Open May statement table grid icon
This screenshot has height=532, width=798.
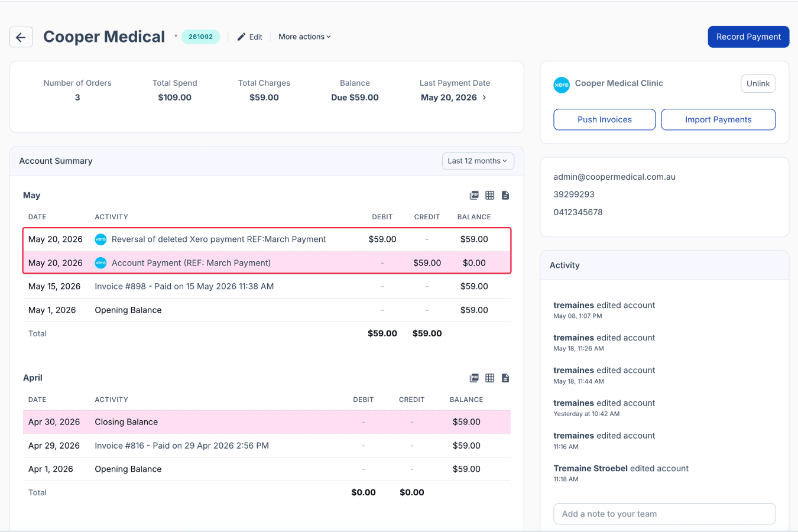click(490, 196)
